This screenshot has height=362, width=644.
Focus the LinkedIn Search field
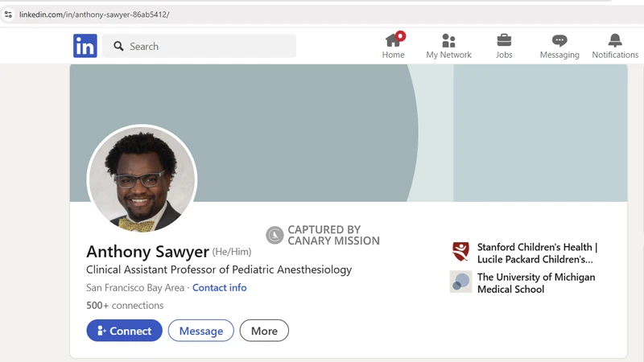(x=199, y=46)
